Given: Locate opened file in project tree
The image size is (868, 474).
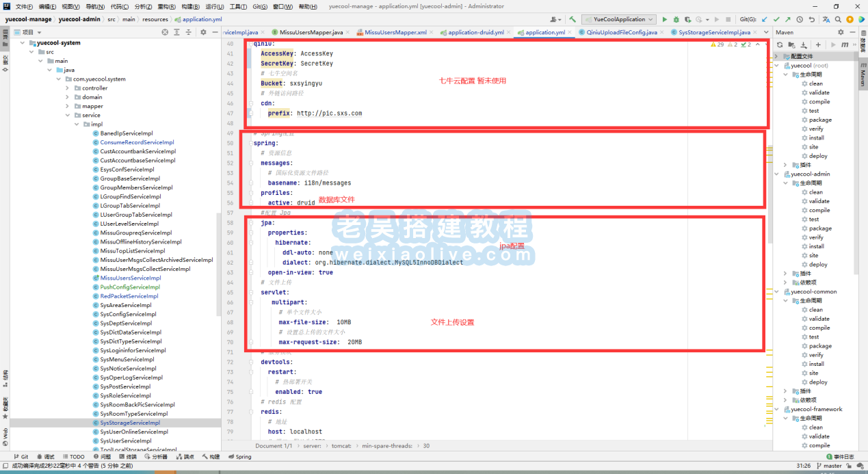Looking at the screenshot, I should pos(165,32).
